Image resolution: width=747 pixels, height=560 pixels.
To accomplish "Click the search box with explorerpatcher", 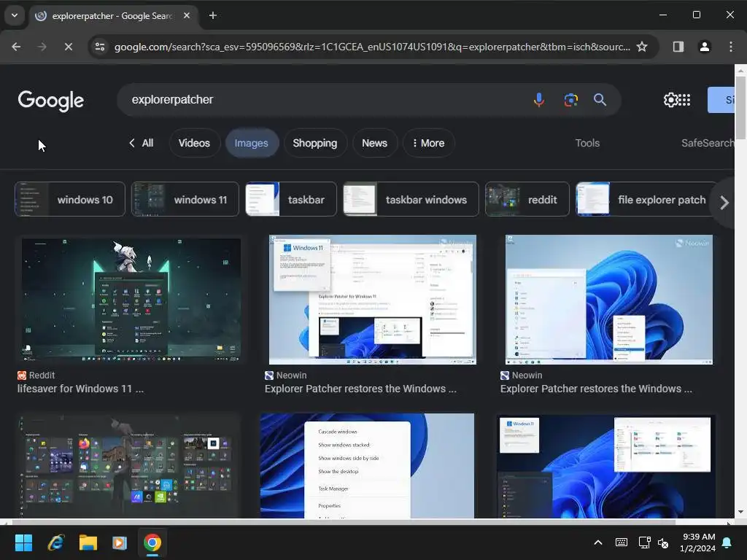I will [324, 99].
